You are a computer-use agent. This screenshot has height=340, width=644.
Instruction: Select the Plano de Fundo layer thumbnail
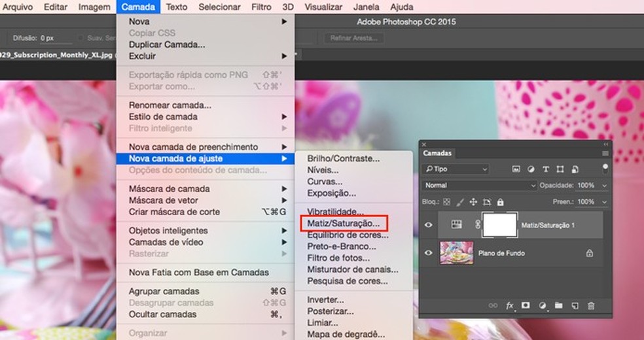coord(456,253)
